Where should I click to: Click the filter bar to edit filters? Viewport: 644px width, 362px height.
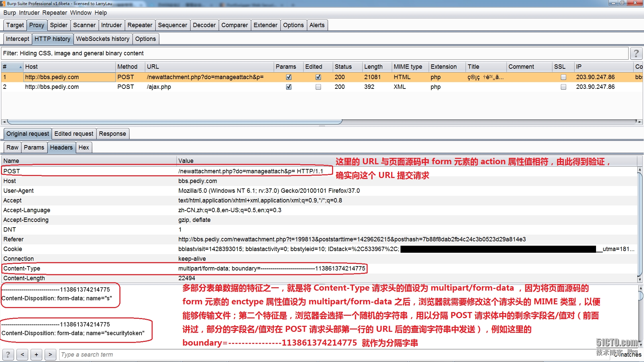315,53
